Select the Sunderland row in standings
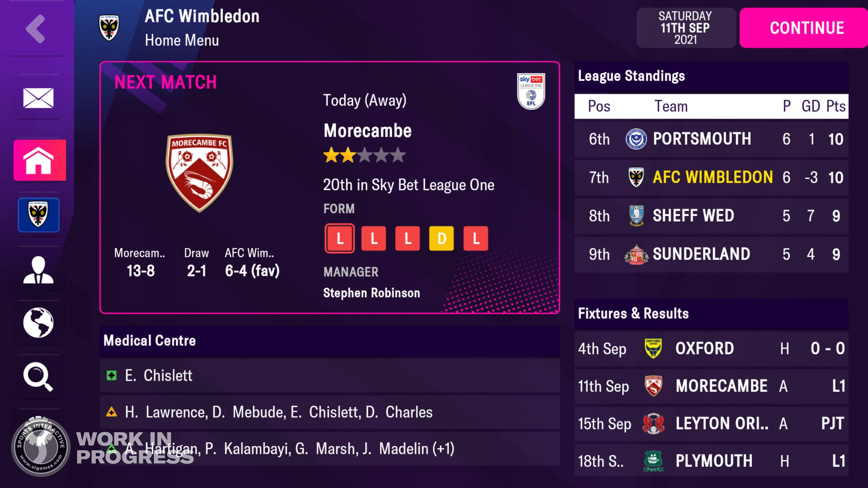Screen dimensions: 868x488 tap(711, 254)
